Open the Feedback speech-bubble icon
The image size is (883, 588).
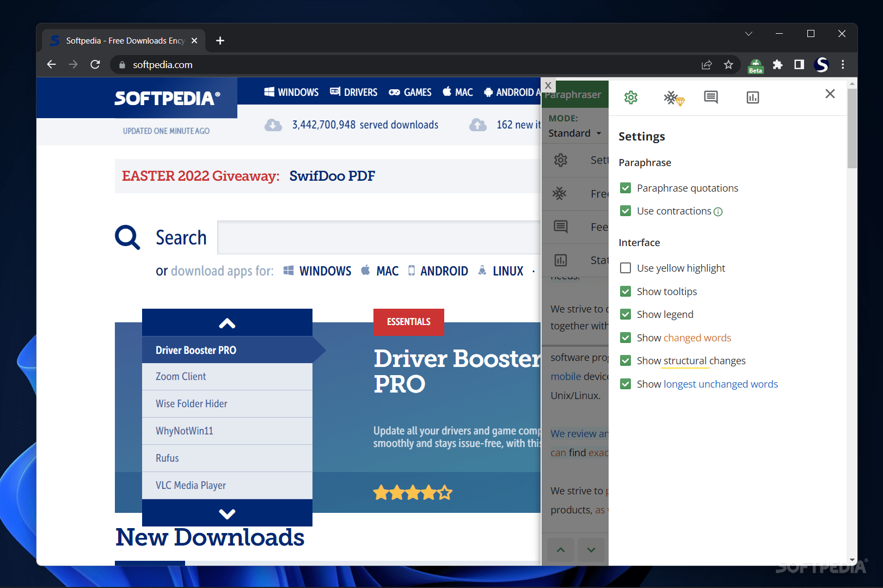pos(710,97)
